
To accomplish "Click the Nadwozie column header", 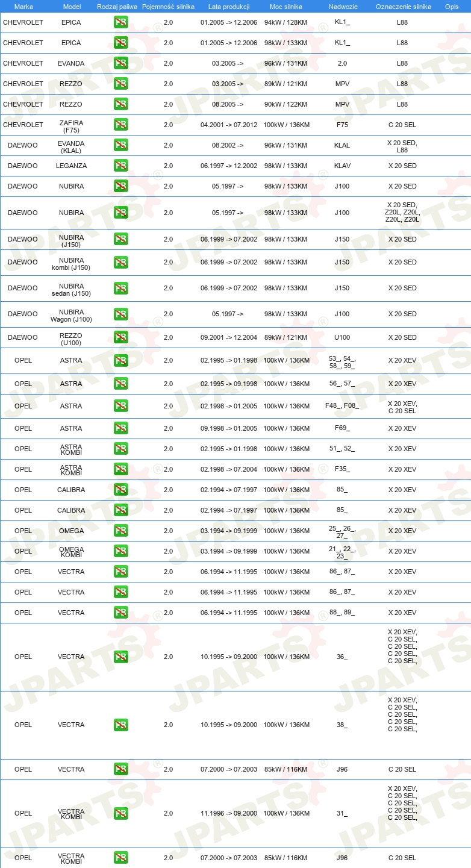I will (x=342, y=6).
